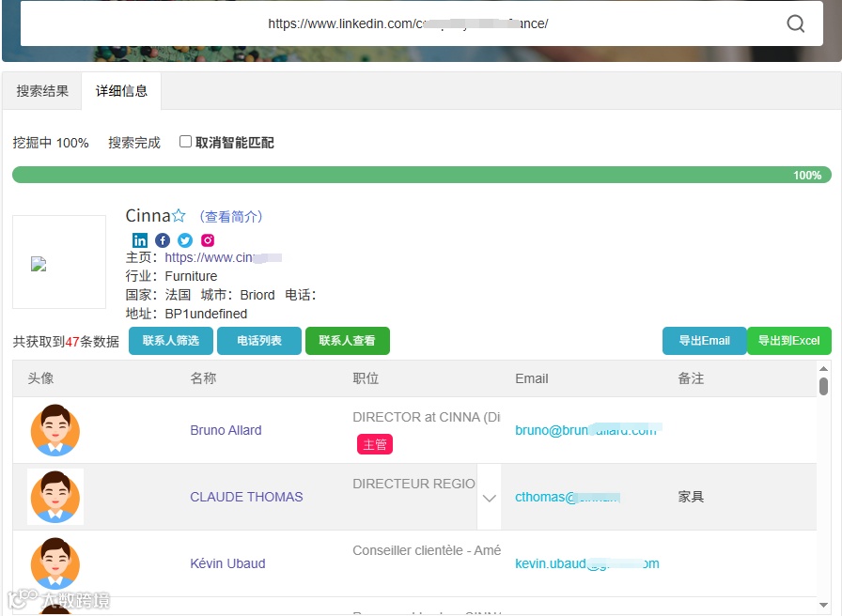
Task: Click the 导出到Excel button
Action: coord(788,341)
